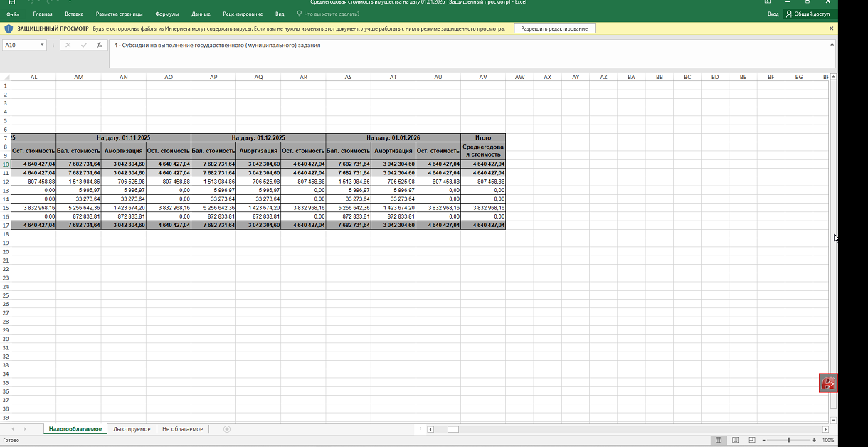Click header cell На дату: 01.12.2025
868x447 pixels.
click(x=258, y=137)
